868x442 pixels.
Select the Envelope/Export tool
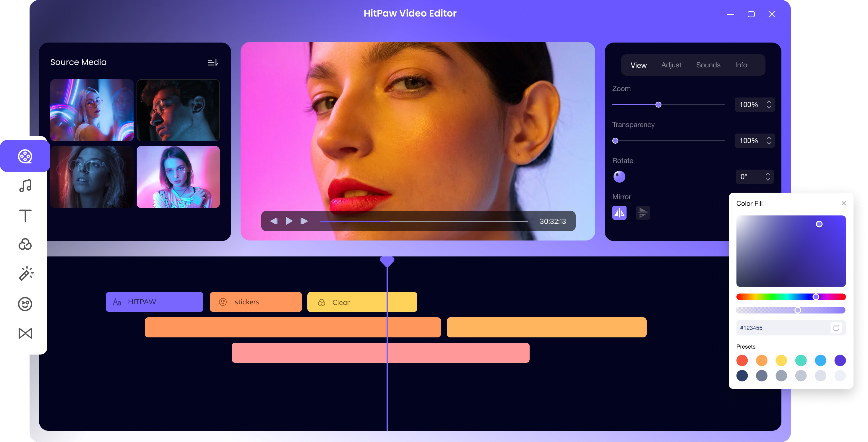(x=25, y=333)
